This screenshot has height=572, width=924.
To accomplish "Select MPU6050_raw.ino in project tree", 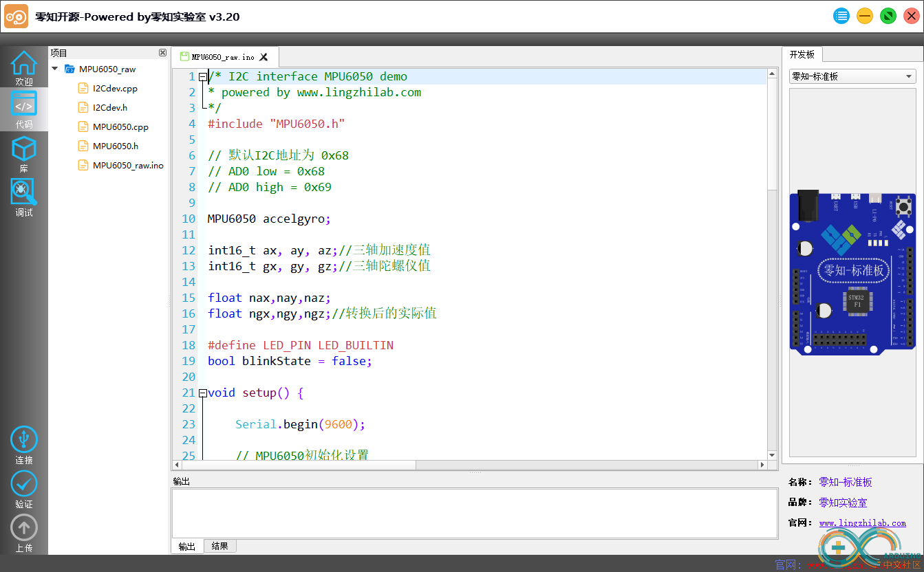I will coord(128,165).
